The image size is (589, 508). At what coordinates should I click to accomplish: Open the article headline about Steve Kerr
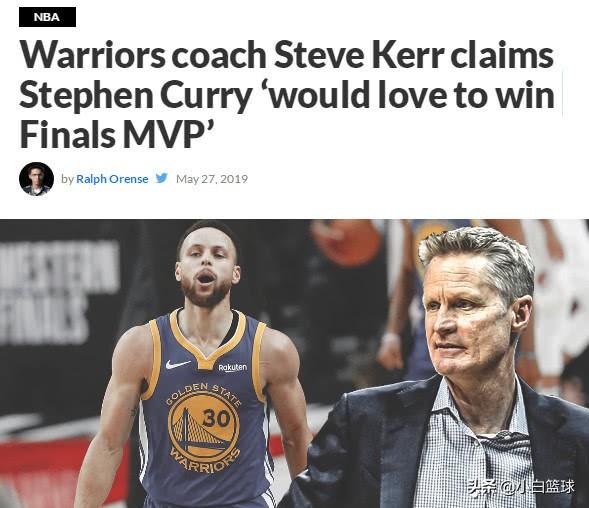click(x=287, y=95)
